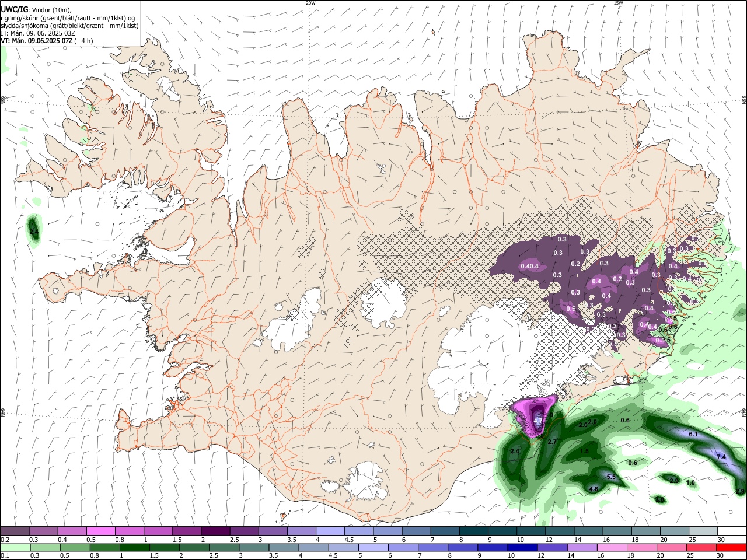
Task: Select the legend line starting with 'slydda/snjókoma'
Action: click(69, 26)
